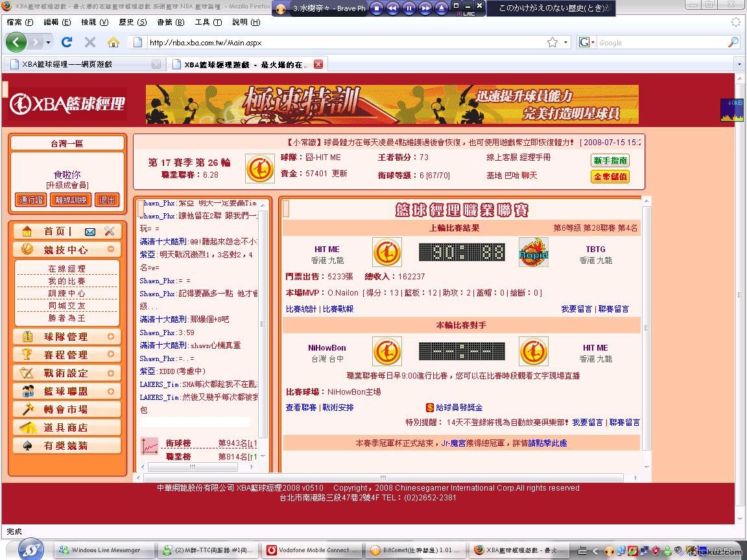This screenshot has width=747, height=560.
Task: Click the 新手指南 button
Action: tap(610, 160)
